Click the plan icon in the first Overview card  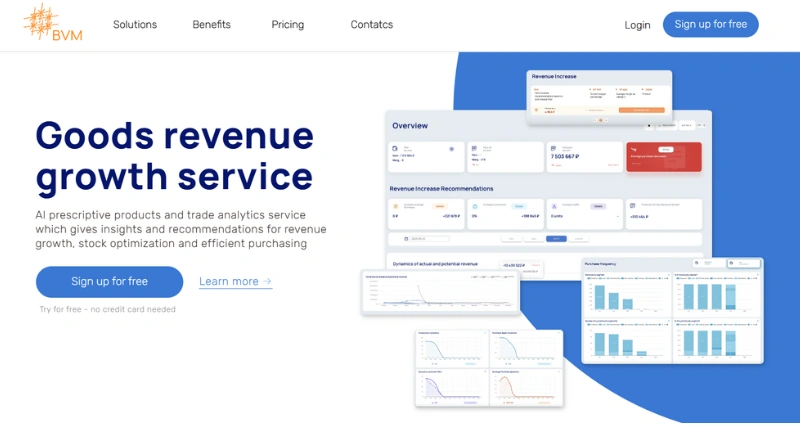[395, 148]
